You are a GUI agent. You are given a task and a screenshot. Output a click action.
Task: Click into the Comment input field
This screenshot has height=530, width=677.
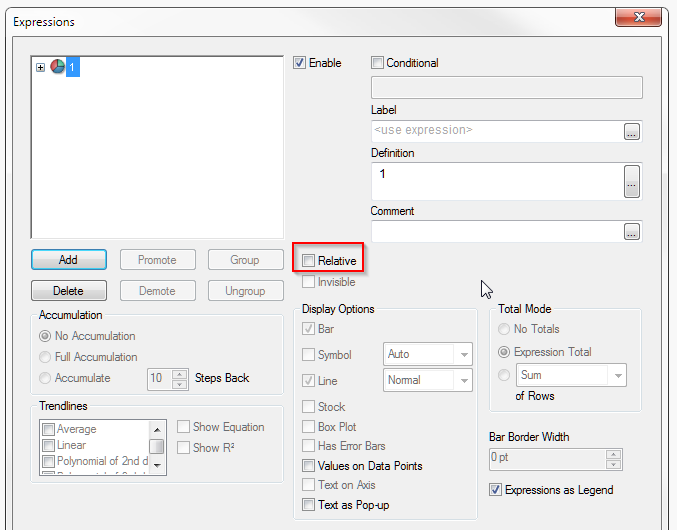[497, 232]
